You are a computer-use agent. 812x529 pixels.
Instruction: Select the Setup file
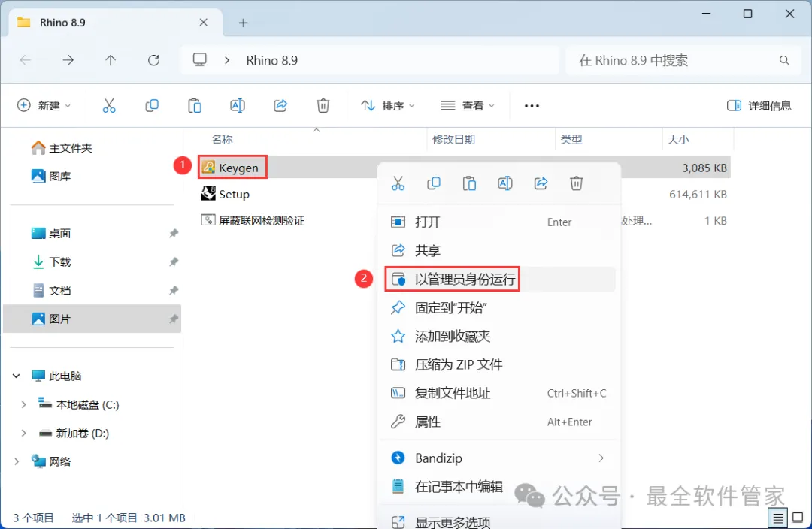[226, 194]
